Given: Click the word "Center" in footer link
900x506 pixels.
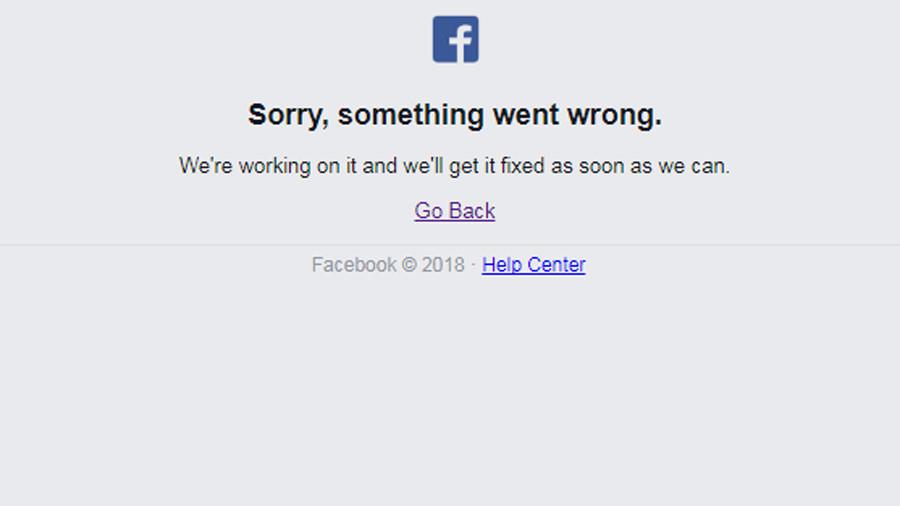Looking at the screenshot, I should click(x=556, y=265).
